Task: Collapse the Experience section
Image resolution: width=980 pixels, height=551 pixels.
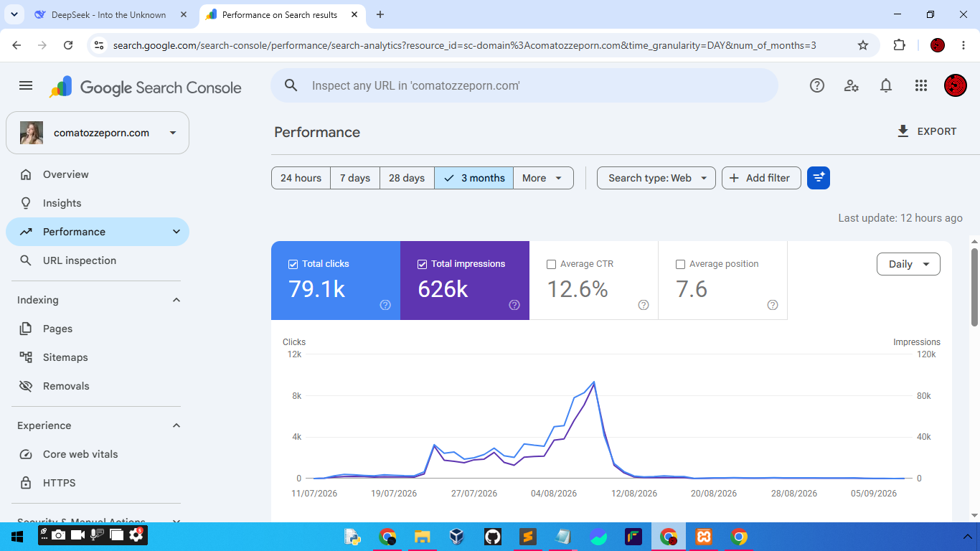Action: (176, 425)
